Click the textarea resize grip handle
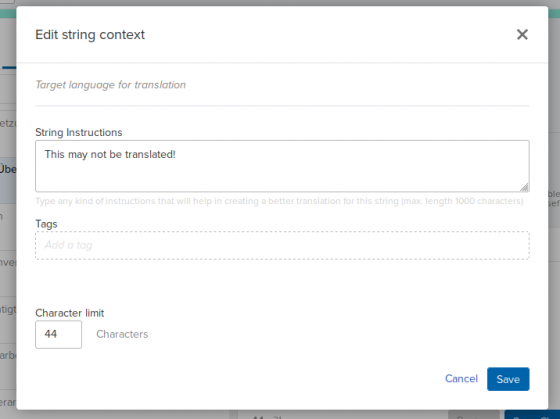560x419 pixels. click(x=524, y=187)
